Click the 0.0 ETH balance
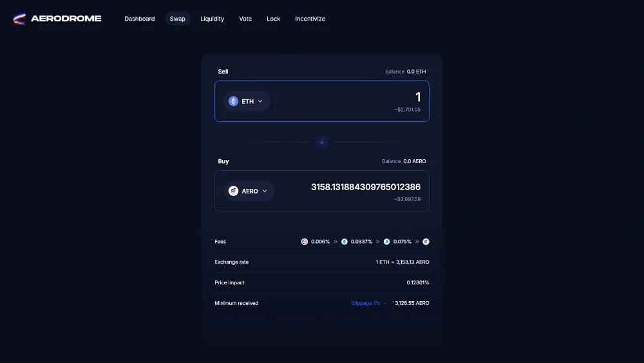The width and height of the screenshot is (644, 363). coord(416,72)
